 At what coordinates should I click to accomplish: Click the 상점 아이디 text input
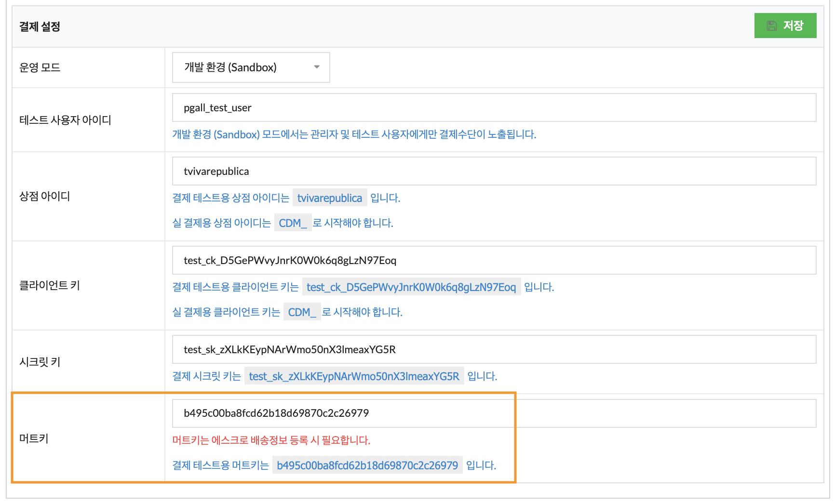click(x=494, y=172)
